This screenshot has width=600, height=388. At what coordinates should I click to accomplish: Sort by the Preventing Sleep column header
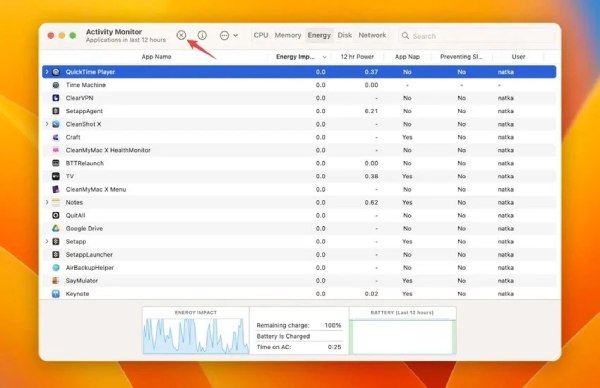pyautogui.click(x=461, y=57)
